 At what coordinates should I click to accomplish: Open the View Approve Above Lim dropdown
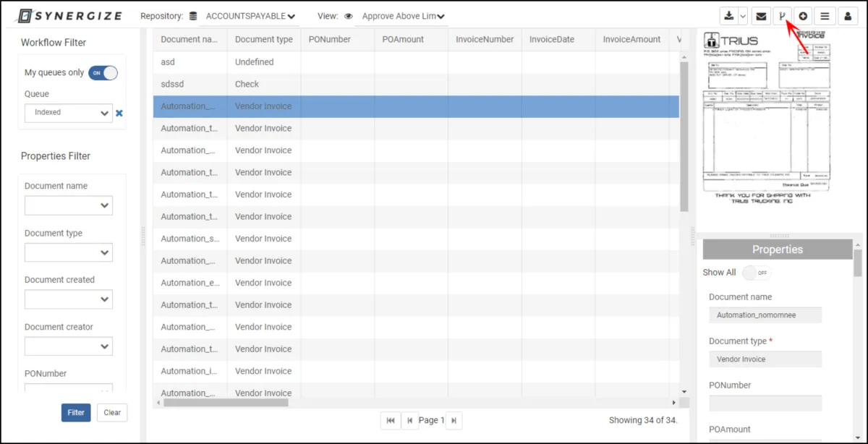[401, 16]
